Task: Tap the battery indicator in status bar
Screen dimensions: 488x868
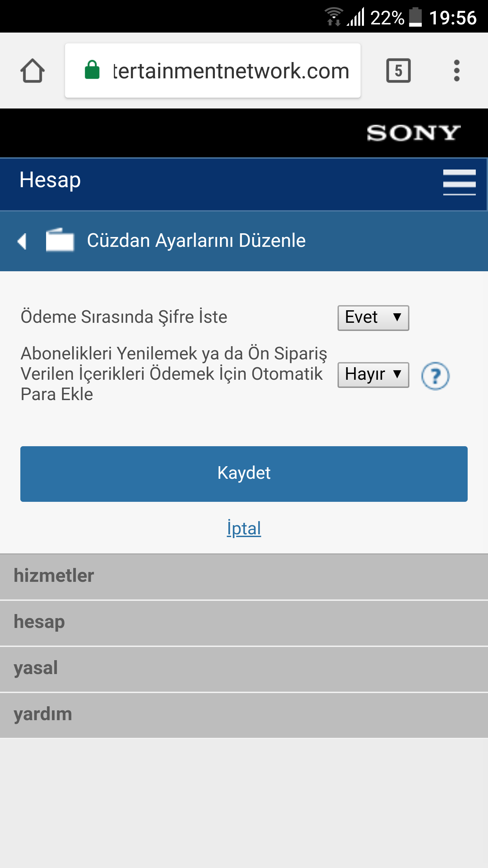Action: tap(415, 17)
